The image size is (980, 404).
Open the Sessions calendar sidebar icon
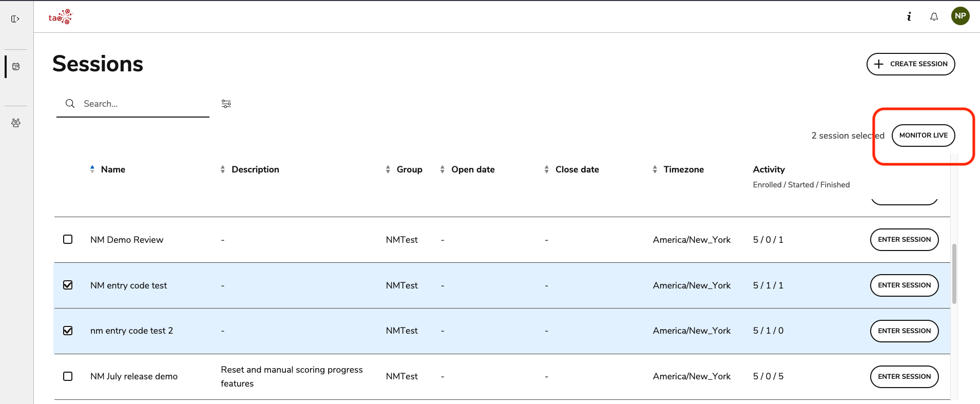[16, 67]
